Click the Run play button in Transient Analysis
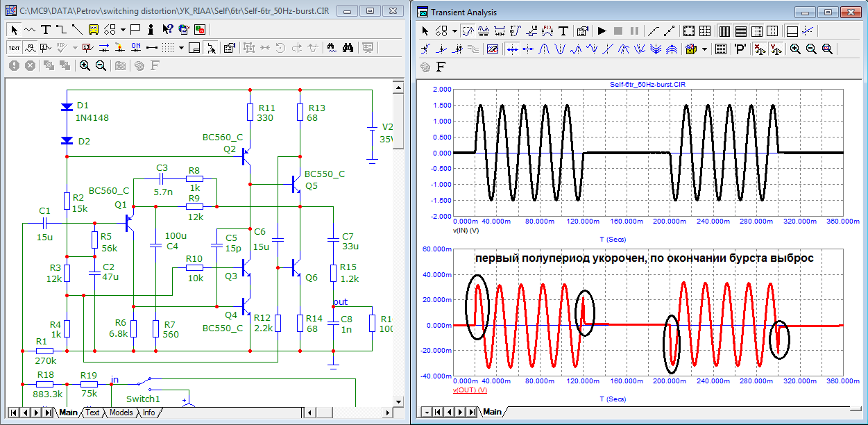This screenshot has width=868, height=425. (602, 31)
